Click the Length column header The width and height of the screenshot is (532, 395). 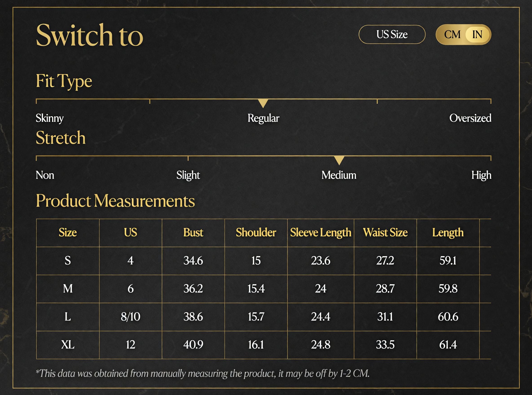tap(448, 233)
